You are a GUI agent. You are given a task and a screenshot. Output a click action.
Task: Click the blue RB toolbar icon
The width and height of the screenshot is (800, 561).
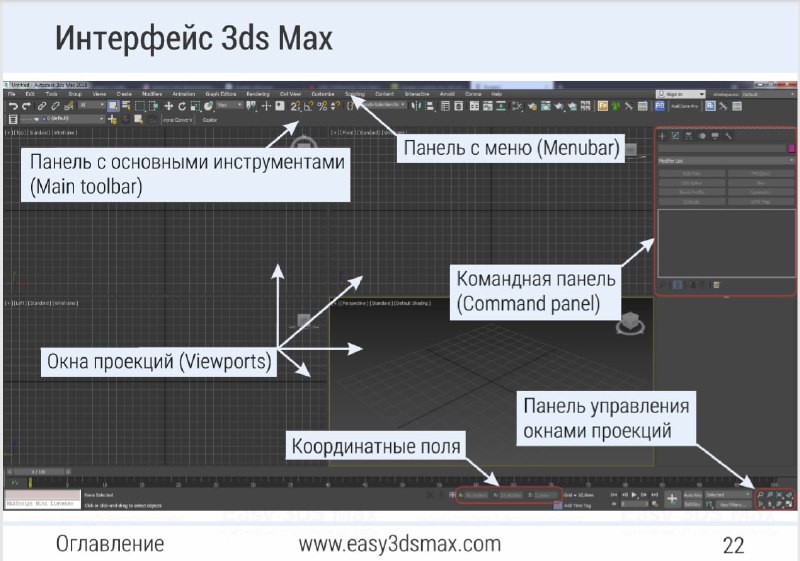660,106
